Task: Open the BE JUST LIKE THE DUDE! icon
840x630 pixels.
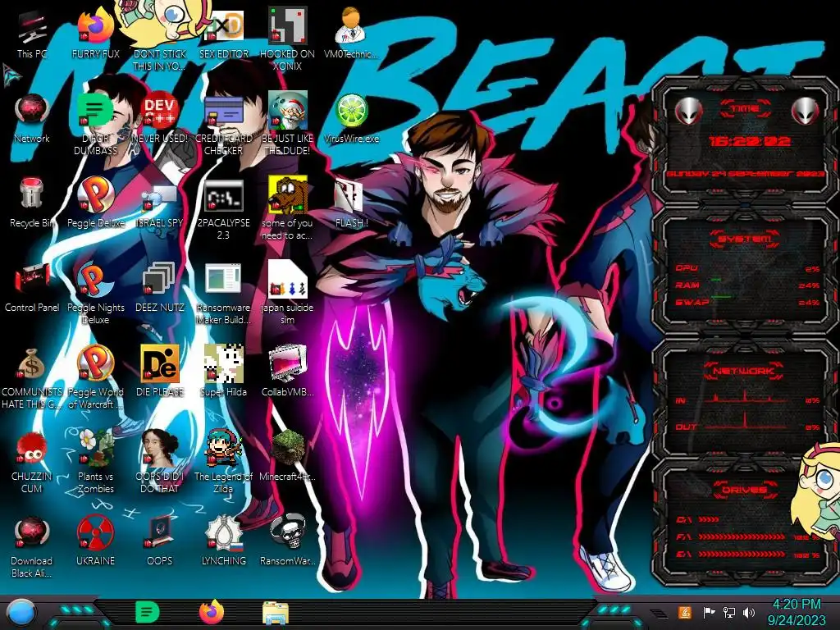Action: point(287,125)
